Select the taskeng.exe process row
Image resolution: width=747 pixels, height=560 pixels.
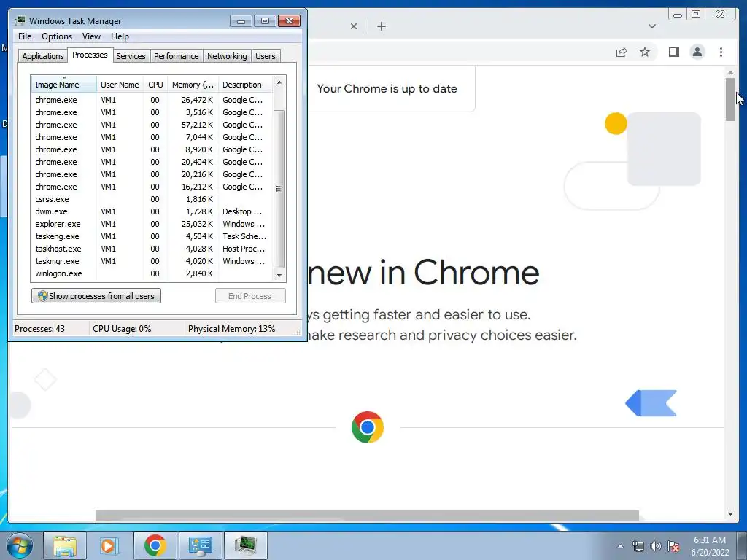[152, 236]
